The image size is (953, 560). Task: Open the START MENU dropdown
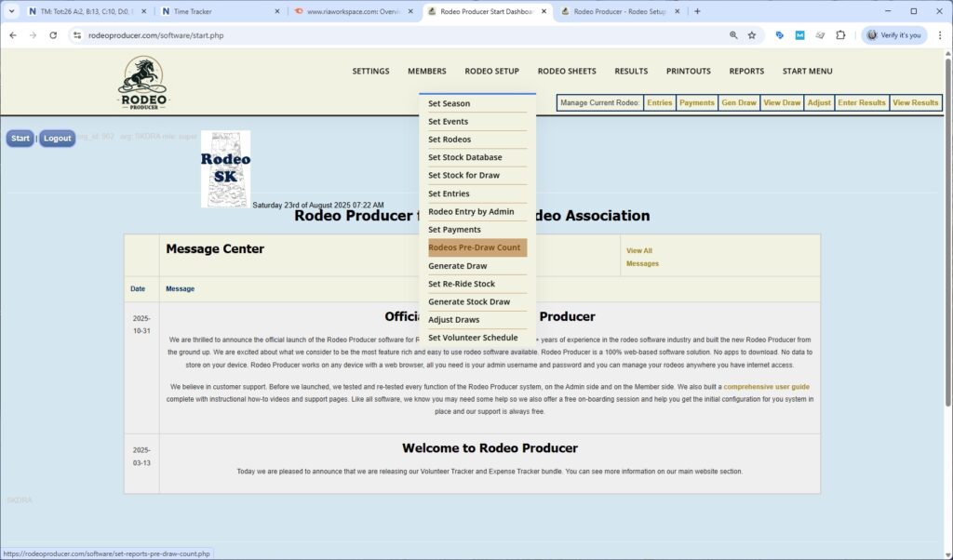point(806,71)
